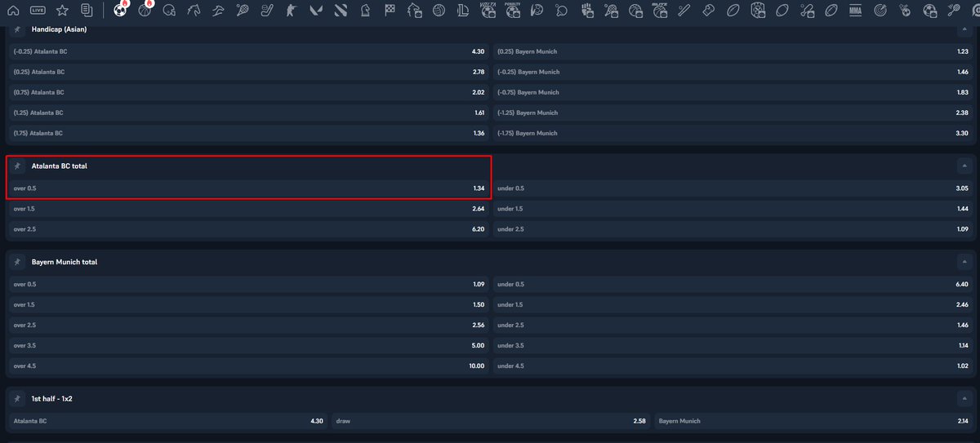Viewport: 980px width, 443px height.
Task: Pin the 1st half - 1x2 market
Action: pos(17,399)
